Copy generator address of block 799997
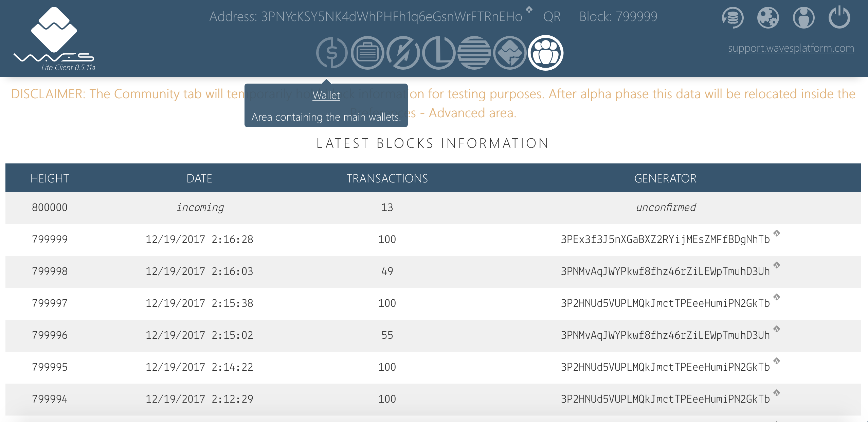This screenshot has width=868, height=422. click(777, 297)
